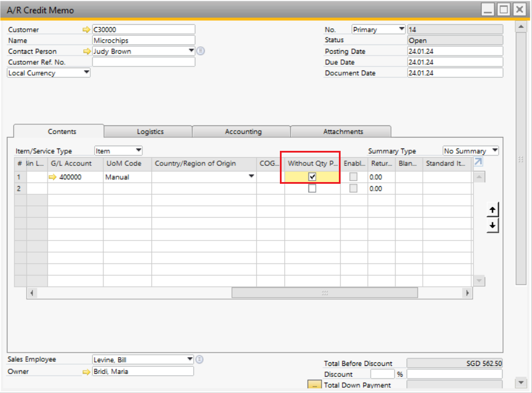Click Name field Microchips
532x393 pixels.
(x=143, y=40)
